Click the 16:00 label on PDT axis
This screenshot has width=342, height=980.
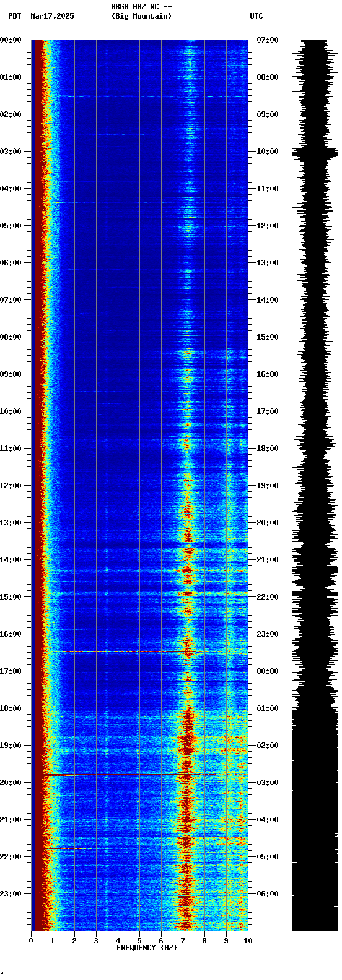point(11,634)
